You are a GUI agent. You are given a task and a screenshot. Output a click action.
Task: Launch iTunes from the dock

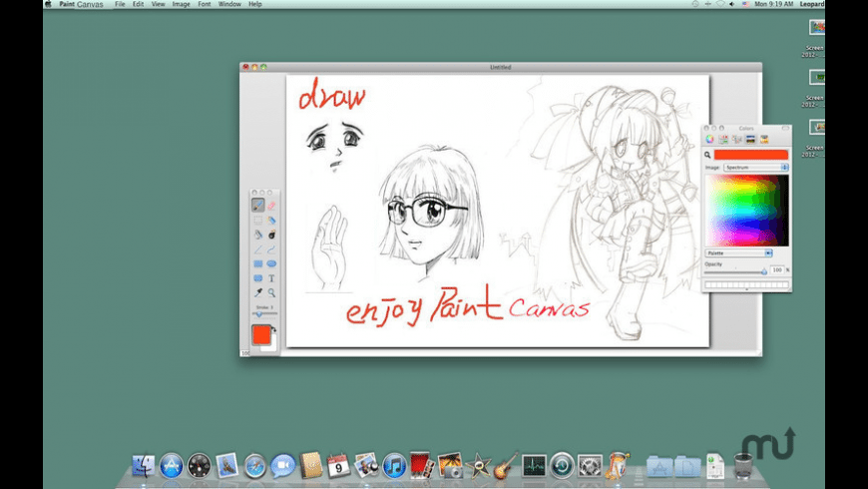pyautogui.click(x=395, y=466)
